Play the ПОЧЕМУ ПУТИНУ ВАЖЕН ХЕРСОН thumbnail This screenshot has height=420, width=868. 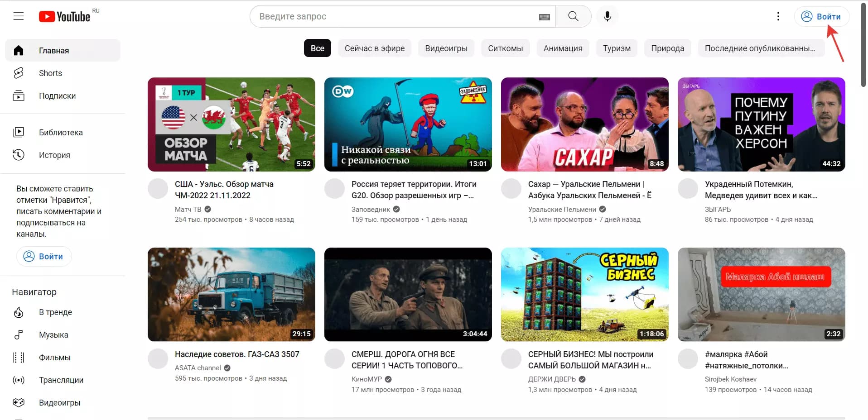click(762, 124)
